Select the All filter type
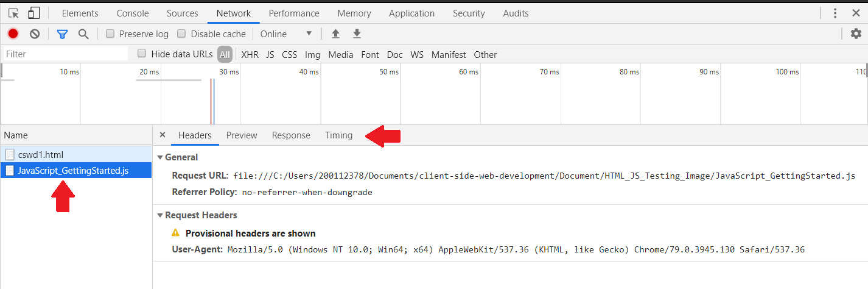The width and height of the screenshot is (868, 289). pyautogui.click(x=225, y=54)
